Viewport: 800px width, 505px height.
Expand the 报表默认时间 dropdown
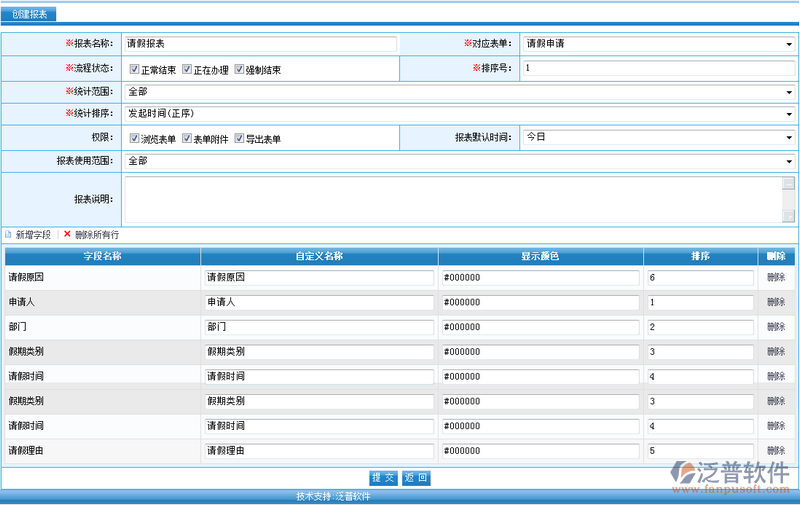coord(658,137)
